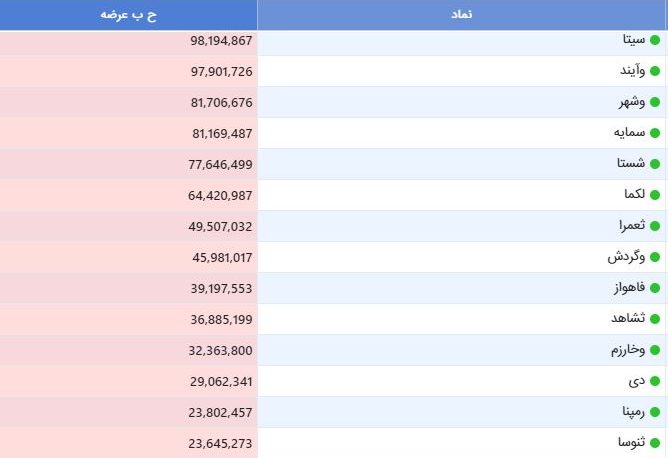The height and width of the screenshot is (458, 668).
Task: Open symbol دی
Action: point(637,381)
